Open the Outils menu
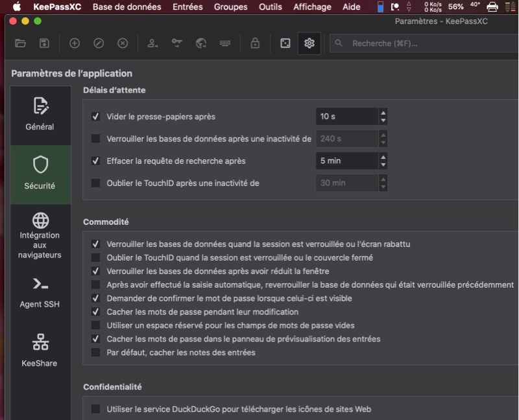Screen dimensions: 519x420 click(x=271, y=7)
